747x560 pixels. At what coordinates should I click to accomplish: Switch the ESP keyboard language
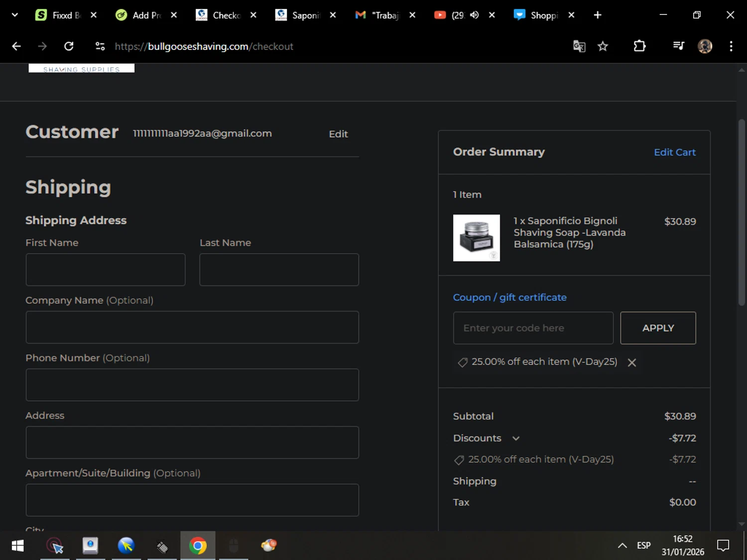coord(643,546)
